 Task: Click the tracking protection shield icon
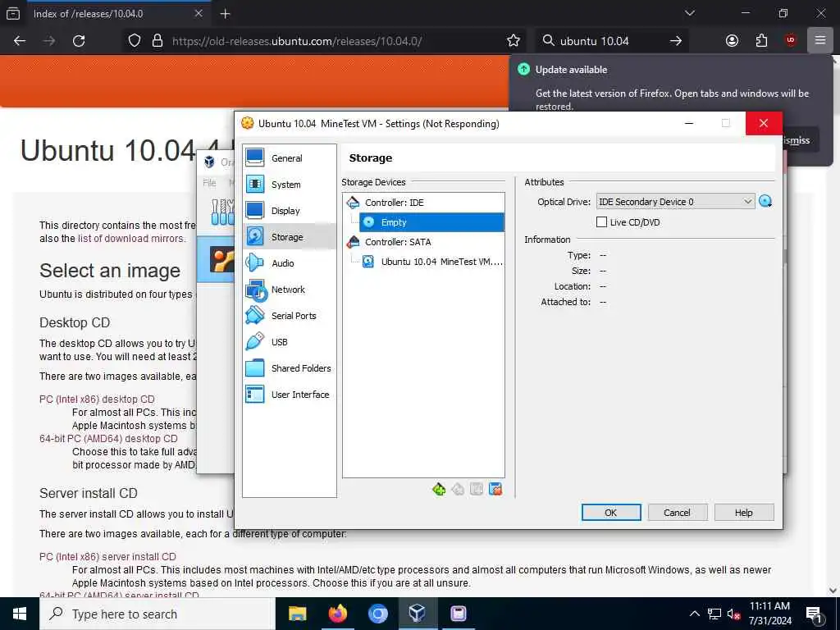coord(135,41)
